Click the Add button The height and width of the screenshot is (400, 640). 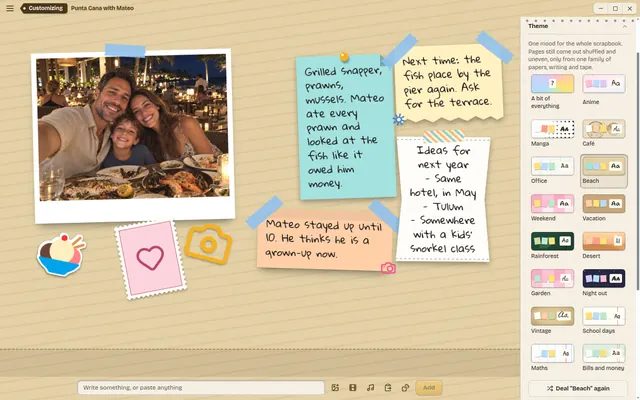[x=429, y=388]
